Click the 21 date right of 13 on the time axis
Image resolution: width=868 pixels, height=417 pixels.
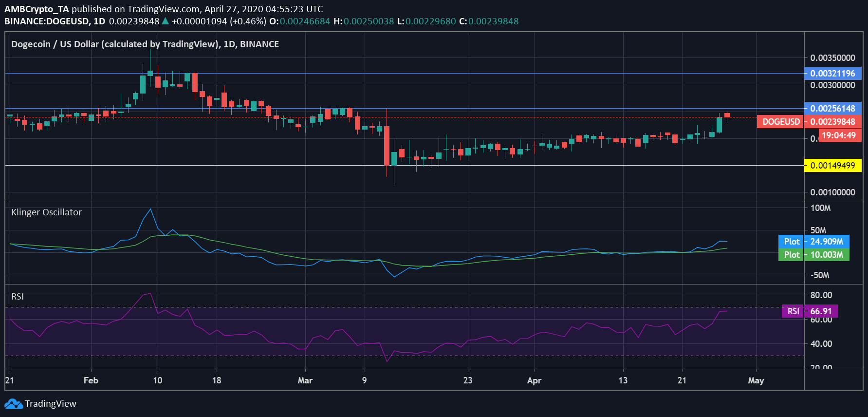tap(682, 380)
